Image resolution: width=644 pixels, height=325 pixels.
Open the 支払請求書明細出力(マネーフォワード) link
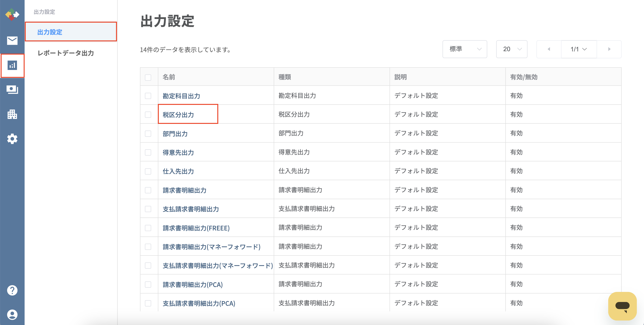pyautogui.click(x=218, y=266)
